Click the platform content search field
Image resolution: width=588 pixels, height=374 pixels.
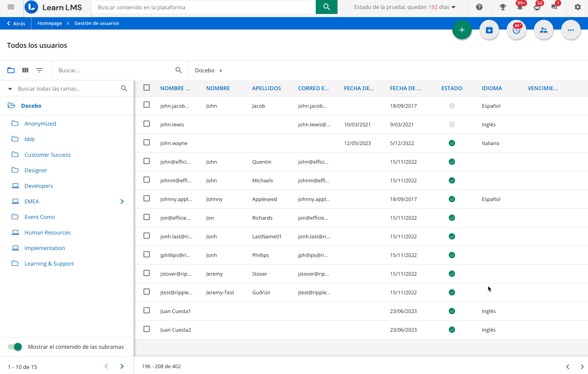[204, 7]
